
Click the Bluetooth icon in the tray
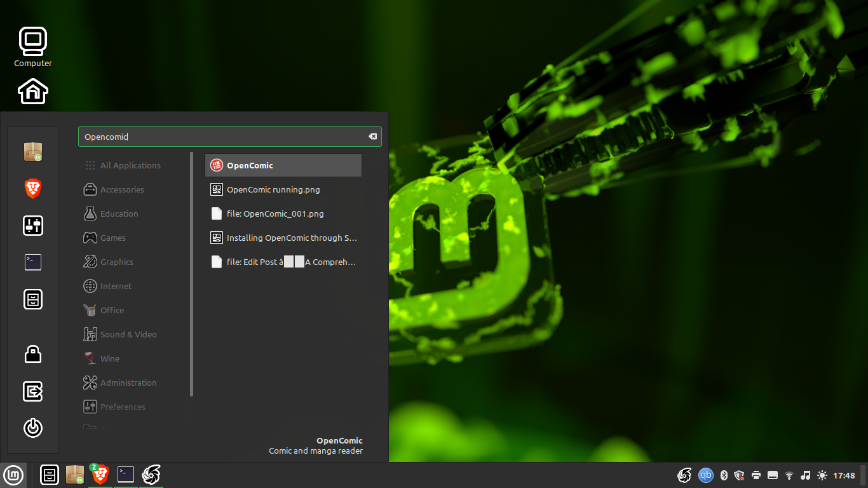724,475
